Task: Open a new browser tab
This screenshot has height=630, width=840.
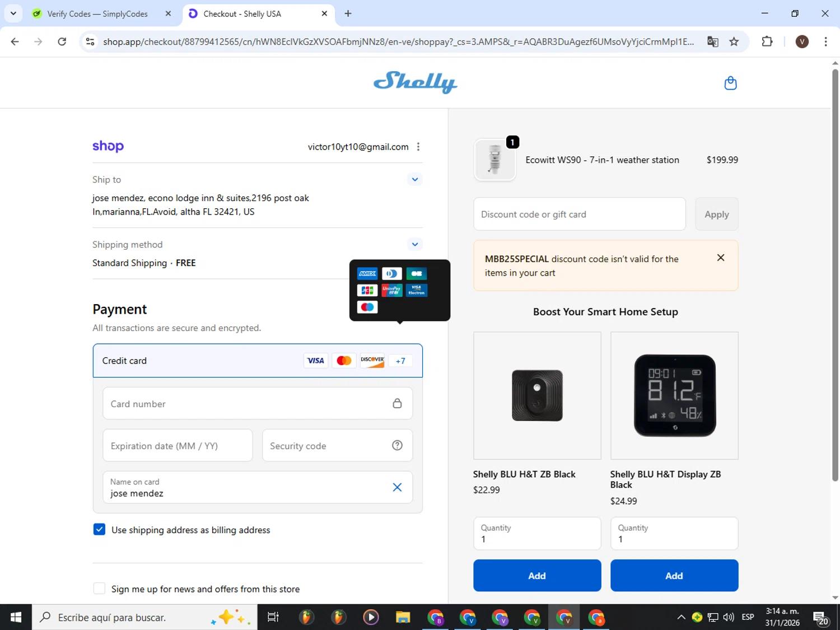Action: [x=348, y=13]
